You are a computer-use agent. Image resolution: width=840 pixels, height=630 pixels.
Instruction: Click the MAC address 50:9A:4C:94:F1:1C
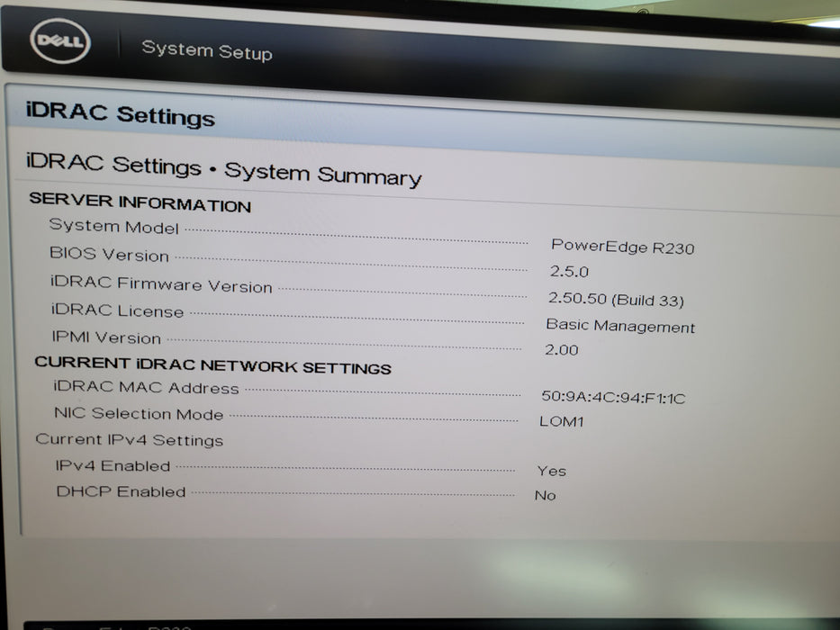(613, 397)
